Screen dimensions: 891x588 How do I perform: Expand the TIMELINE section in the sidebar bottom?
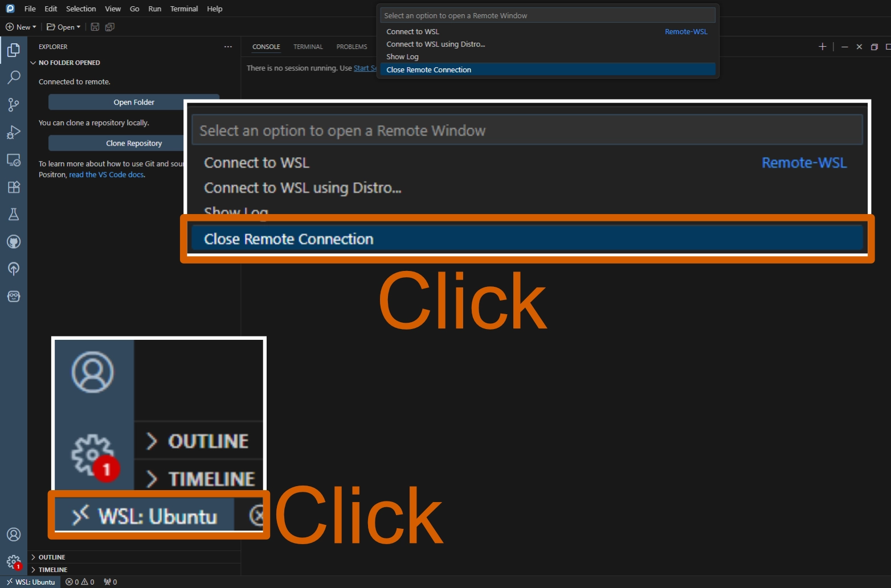(x=52, y=570)
